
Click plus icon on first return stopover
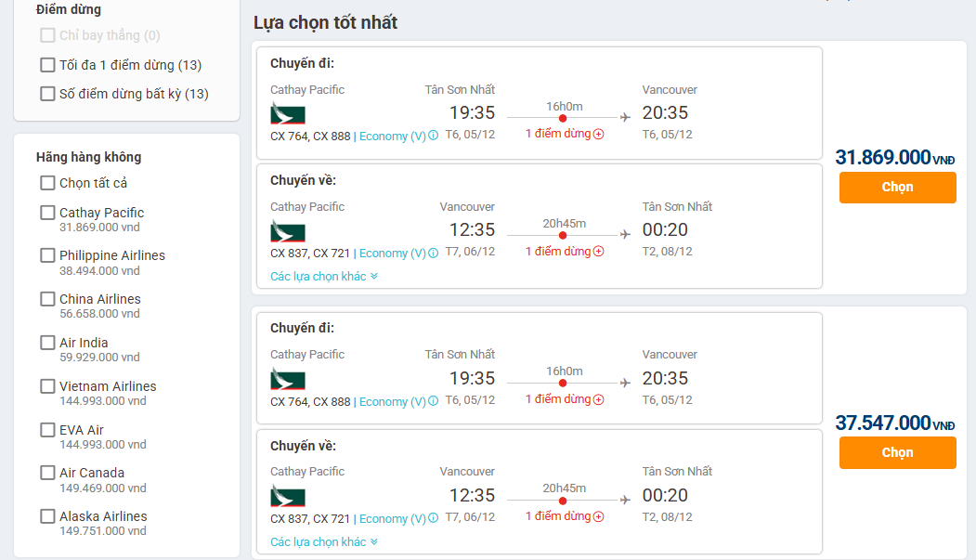[599, 252]
